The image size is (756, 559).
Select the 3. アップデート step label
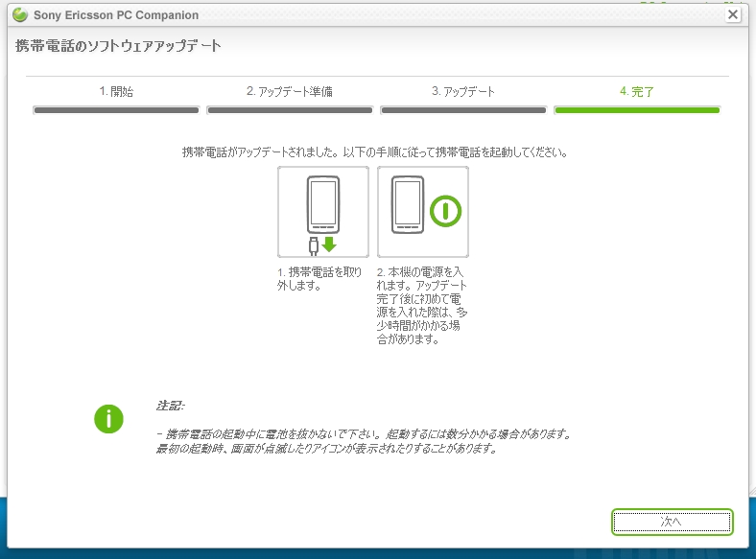pos(463,92)
